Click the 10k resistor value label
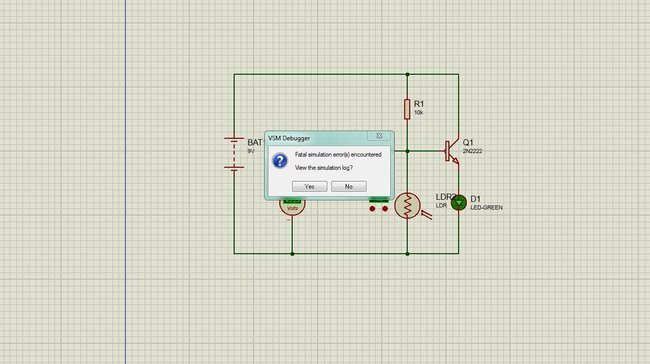The image size is (650, 364). click(x=419, y=113)
